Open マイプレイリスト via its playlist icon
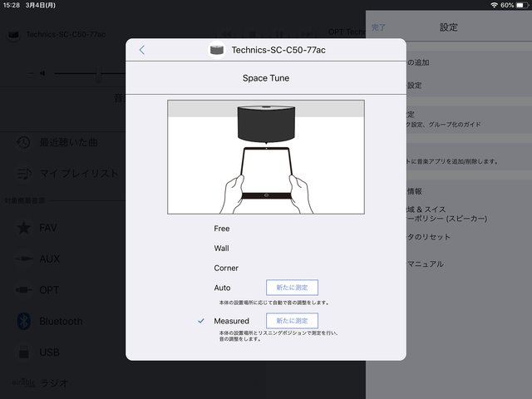Image resolution: width=532 pixels, height=399 pixels. pos(24,174)
